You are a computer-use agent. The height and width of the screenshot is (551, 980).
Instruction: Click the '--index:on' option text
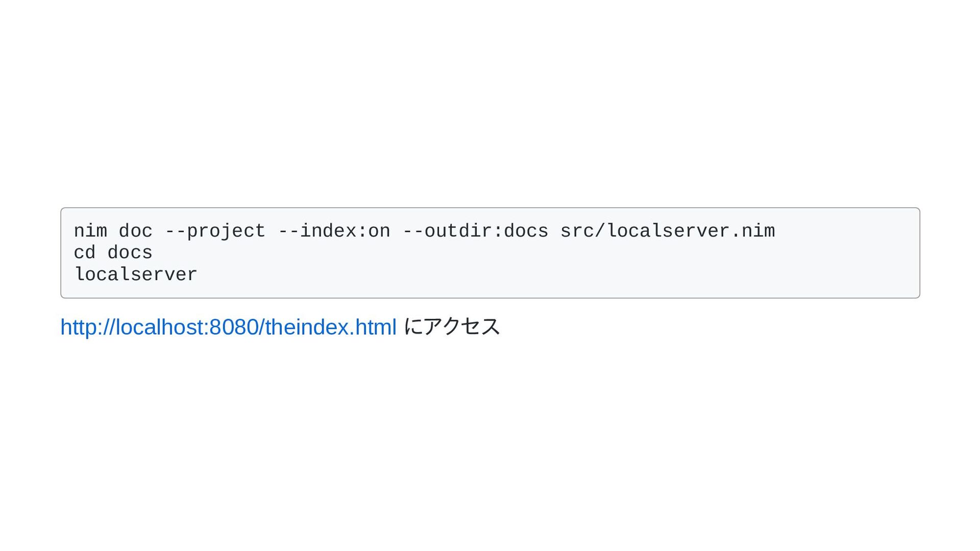point(334,231)
